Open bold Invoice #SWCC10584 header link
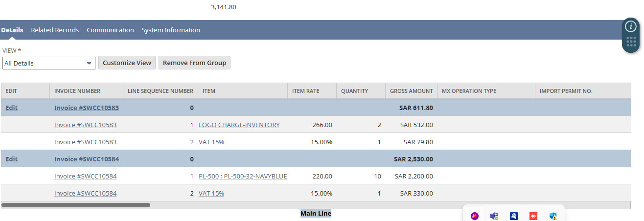This screenshot has width=644, height=221. tap(87, 159)
